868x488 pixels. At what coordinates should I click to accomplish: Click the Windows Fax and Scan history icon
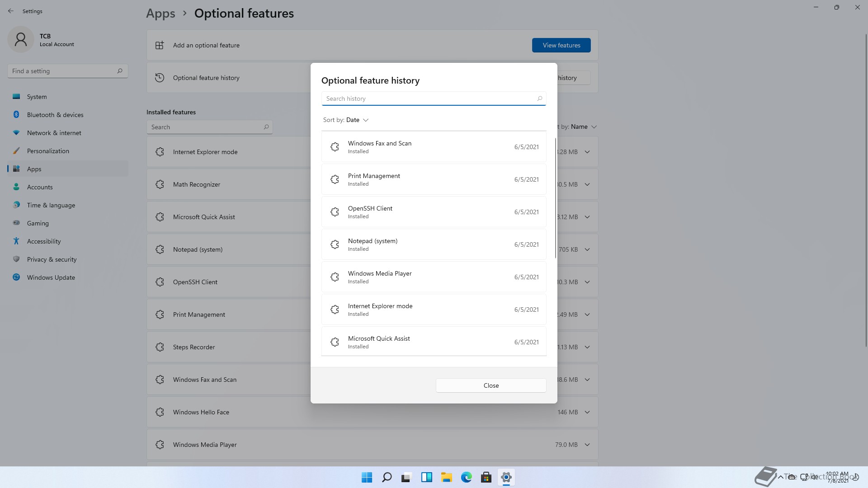[x=335, y=147]
